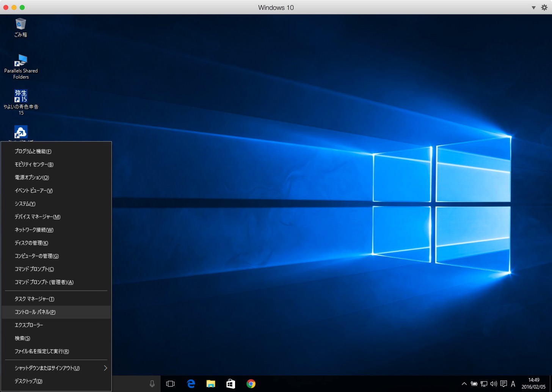
Task: Show hidden system tray icons chevron
Action: point(464,384)
